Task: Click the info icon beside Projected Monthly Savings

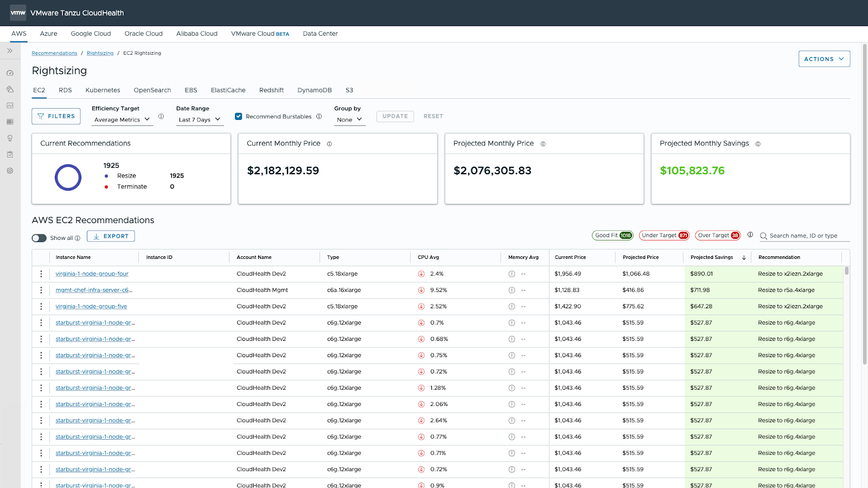Action: tap(758, 144)
